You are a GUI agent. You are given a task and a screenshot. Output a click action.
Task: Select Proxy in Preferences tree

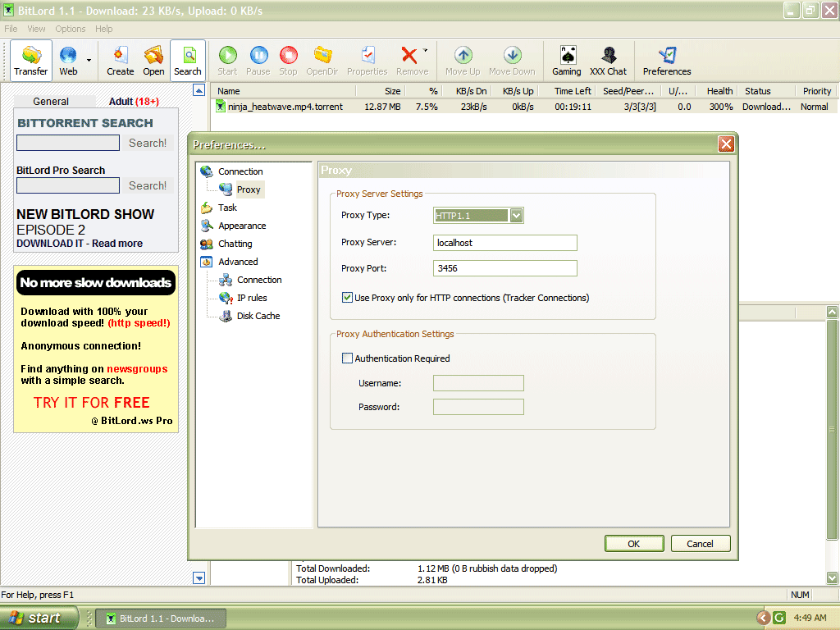tap(248, 189)
